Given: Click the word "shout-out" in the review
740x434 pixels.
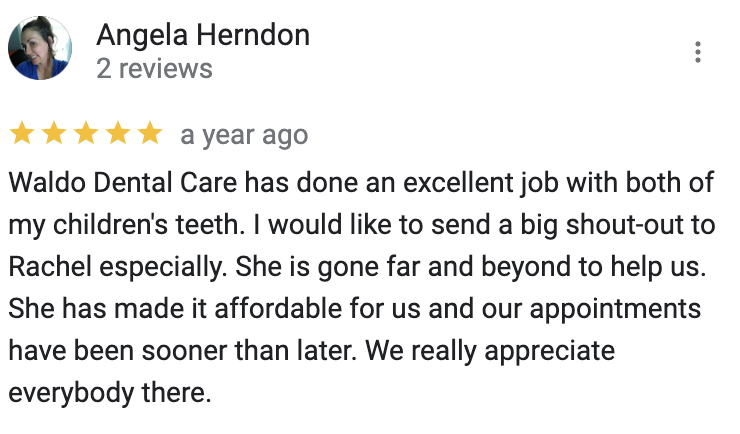Looking at the screenshot, I should tap(625, 225).
